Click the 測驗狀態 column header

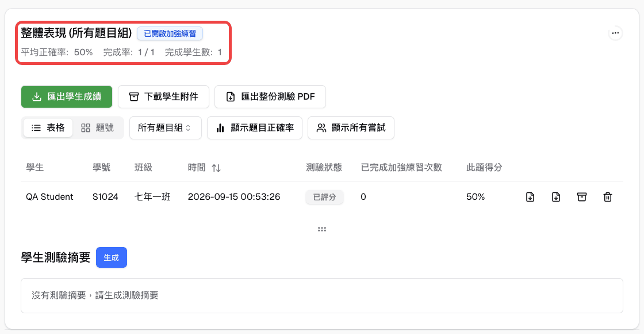[324, 168]
